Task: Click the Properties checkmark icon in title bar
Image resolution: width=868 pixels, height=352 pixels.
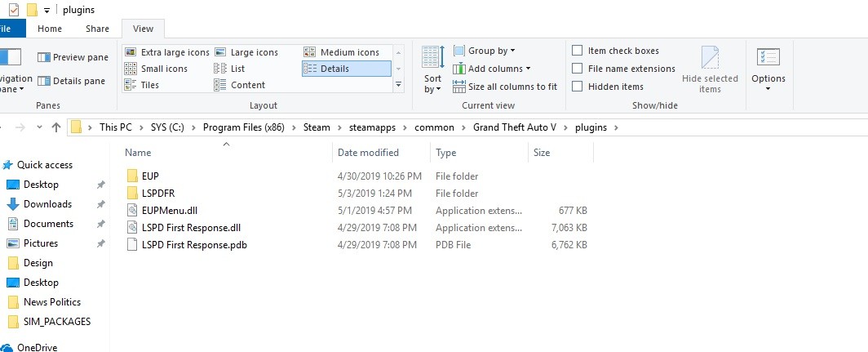Action: [x=14, y=10]
